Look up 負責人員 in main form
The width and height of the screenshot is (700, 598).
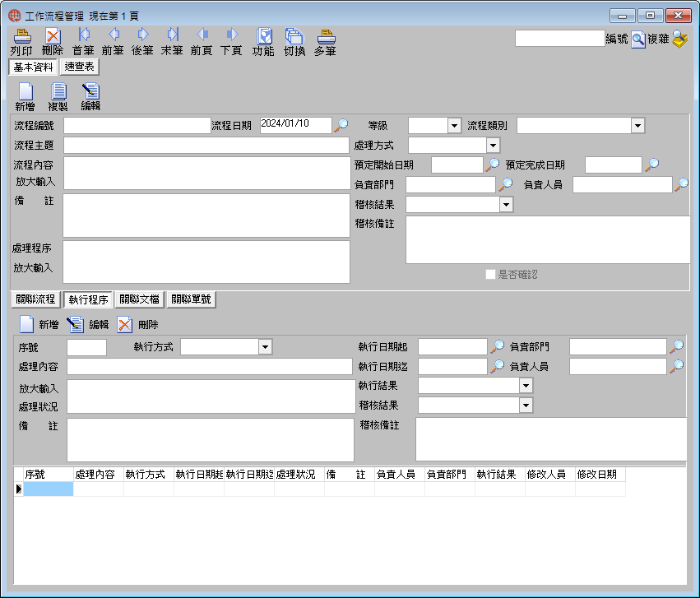coord(682,184)
